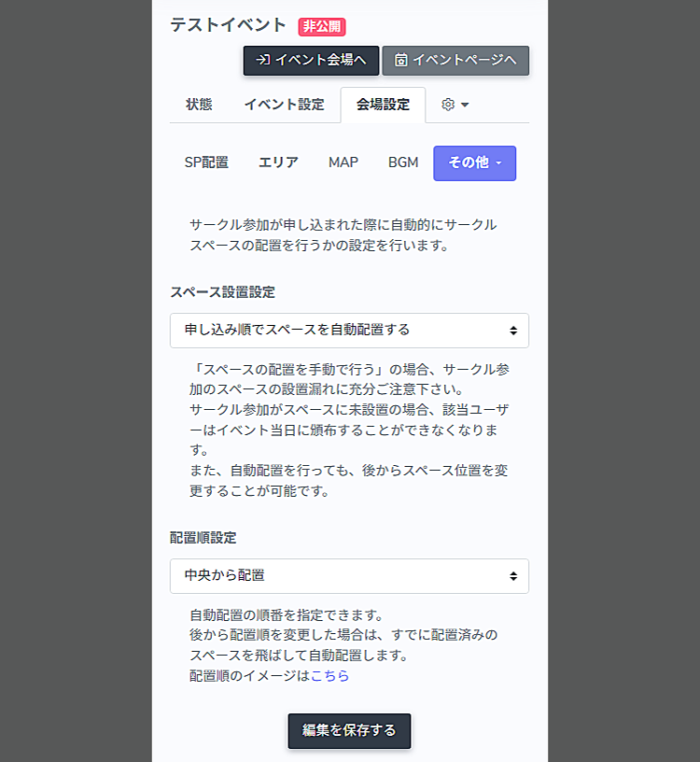The image size is (700, 762).
Task: Select the 会場設定 tab
Action: click(383, 105)
